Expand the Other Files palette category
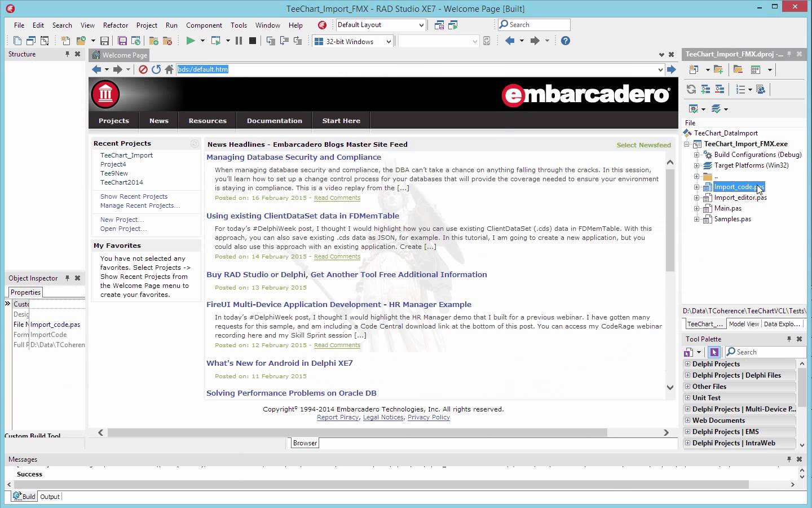 coord(687,387)
